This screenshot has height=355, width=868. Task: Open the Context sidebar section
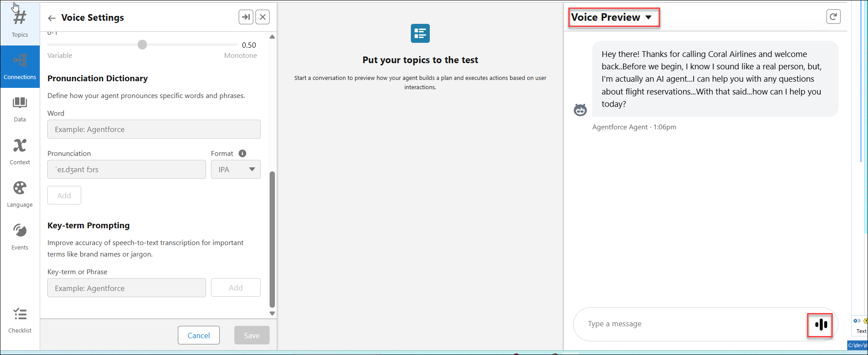[x=20, y=152]
